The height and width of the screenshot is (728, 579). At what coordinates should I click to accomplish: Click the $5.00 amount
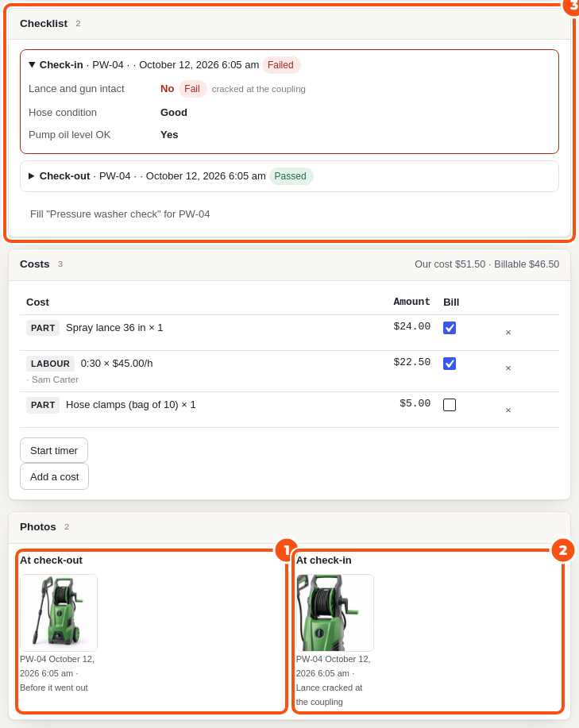click(x=415, y=403)
